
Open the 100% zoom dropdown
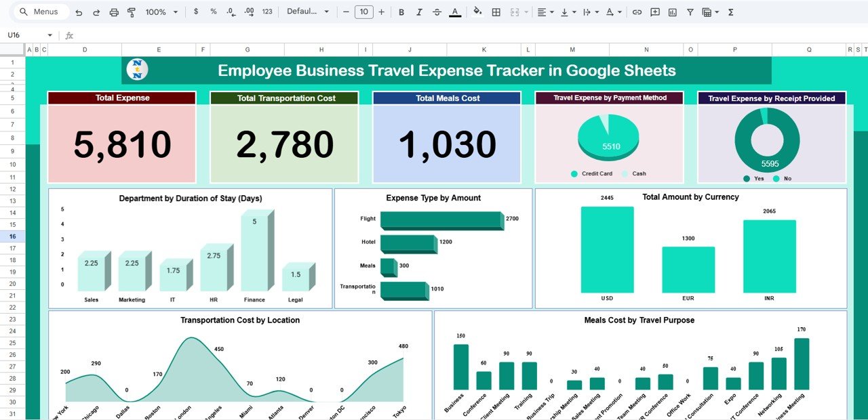click(x=161, y=12)
